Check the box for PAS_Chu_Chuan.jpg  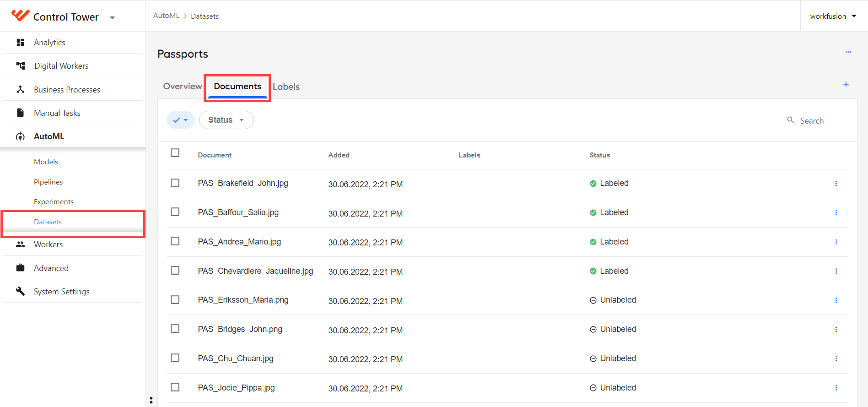(x=175, y=358)
